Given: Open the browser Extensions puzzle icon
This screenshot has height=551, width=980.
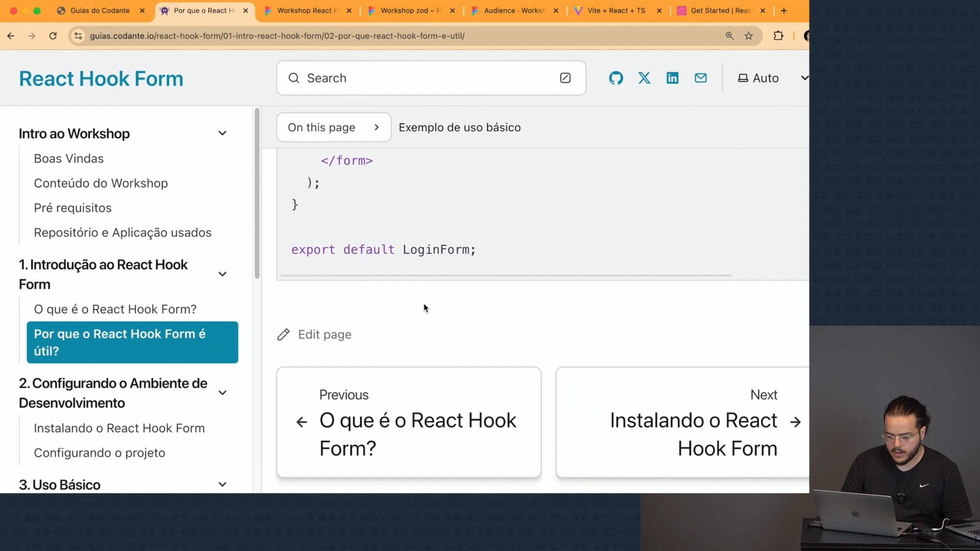Looking at the screenshot, I should coord(778,36).
